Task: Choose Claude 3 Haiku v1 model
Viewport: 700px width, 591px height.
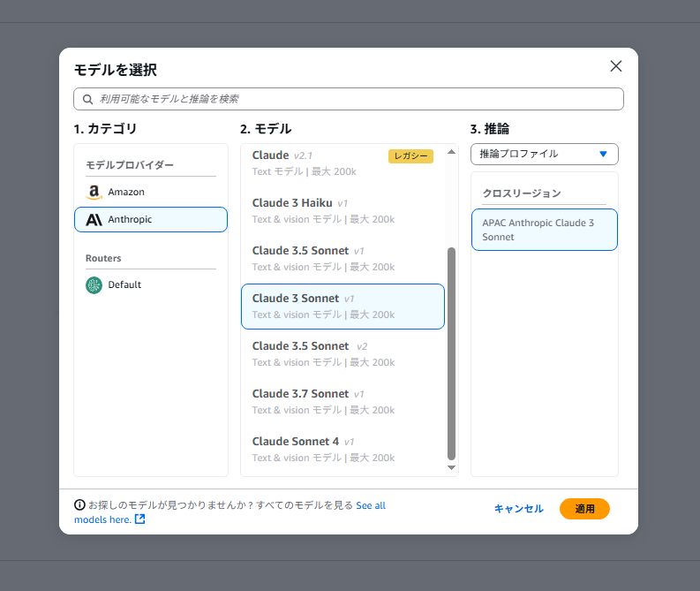Action: 342,210
